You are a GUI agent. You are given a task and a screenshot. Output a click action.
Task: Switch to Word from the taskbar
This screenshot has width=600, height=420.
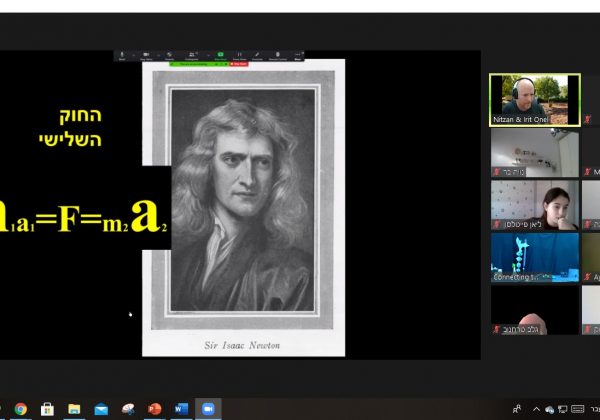181,409
